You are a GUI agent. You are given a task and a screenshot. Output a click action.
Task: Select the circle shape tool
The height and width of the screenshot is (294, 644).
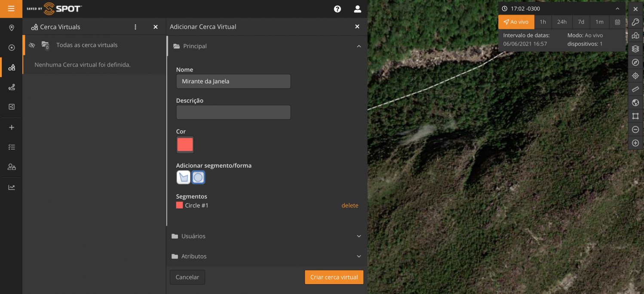(198, 177)
